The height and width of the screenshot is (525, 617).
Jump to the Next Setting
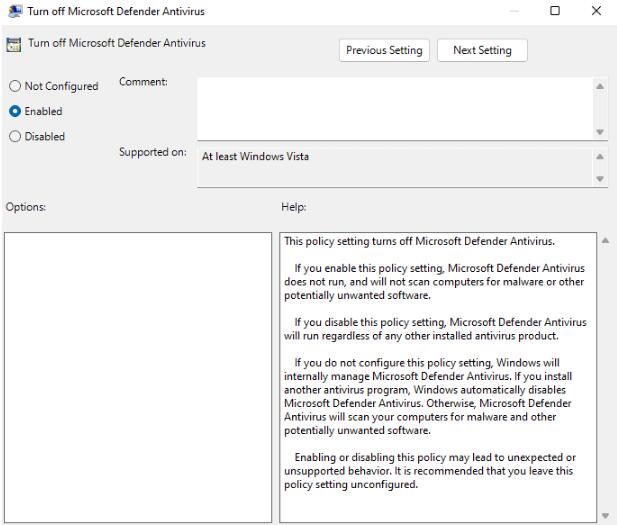pyautogui.click(x=482, y=50)
